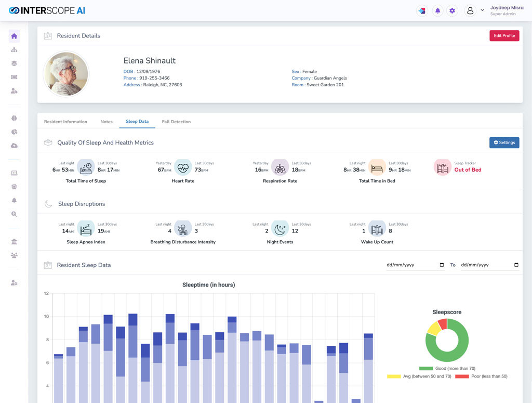Click the Out of Bed status text

click(468, 170)
